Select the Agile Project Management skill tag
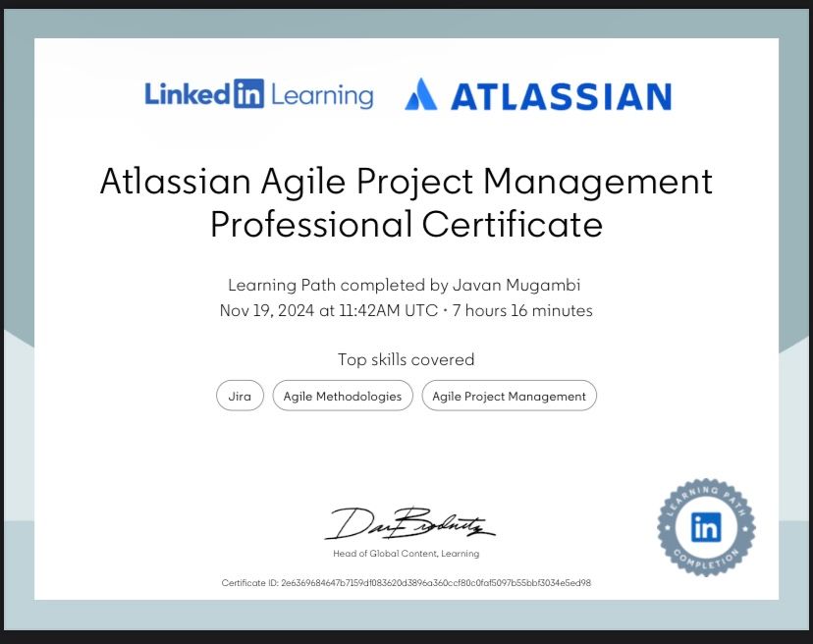This screenshot has height=644, width=813. [509, 396]
